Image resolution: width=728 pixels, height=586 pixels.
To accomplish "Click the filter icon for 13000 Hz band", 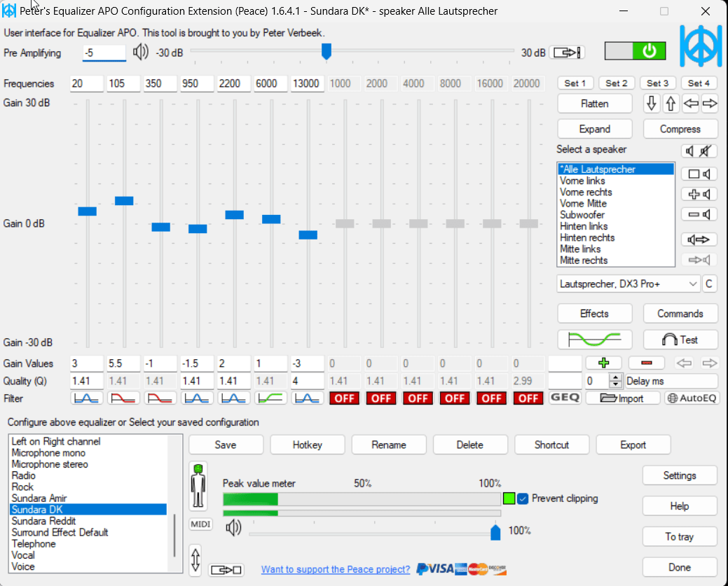I will point(308,398).
